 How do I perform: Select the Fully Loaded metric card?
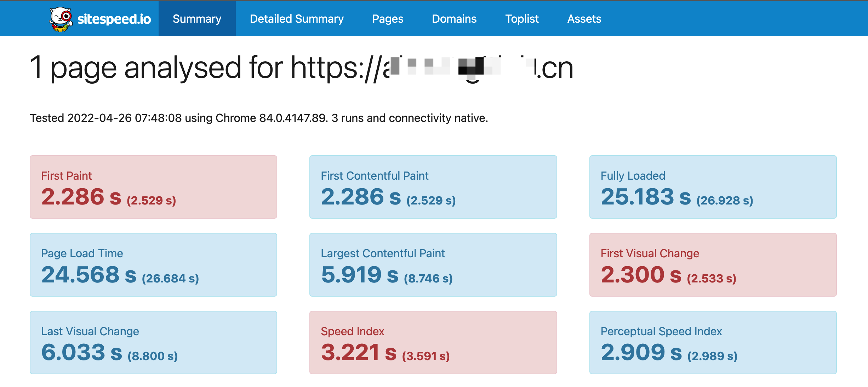coord(713,187)
